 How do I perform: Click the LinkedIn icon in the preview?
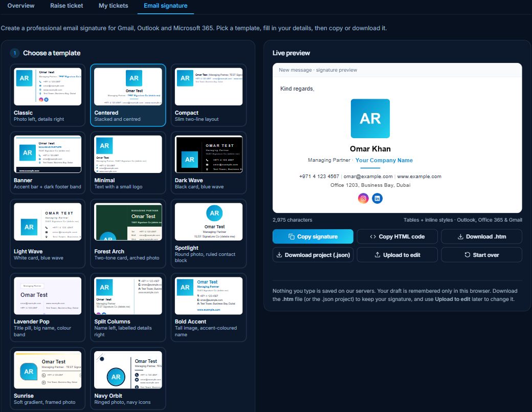point(378,198)
